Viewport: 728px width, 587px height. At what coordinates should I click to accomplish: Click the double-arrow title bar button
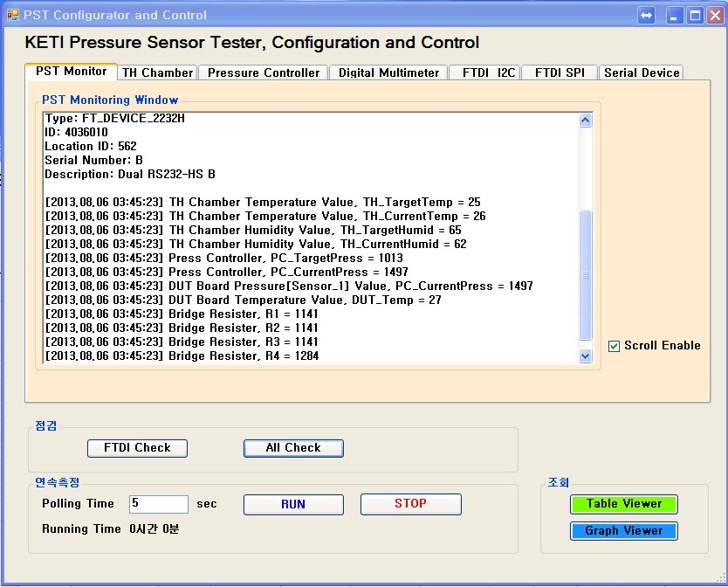tap(646, 16)
